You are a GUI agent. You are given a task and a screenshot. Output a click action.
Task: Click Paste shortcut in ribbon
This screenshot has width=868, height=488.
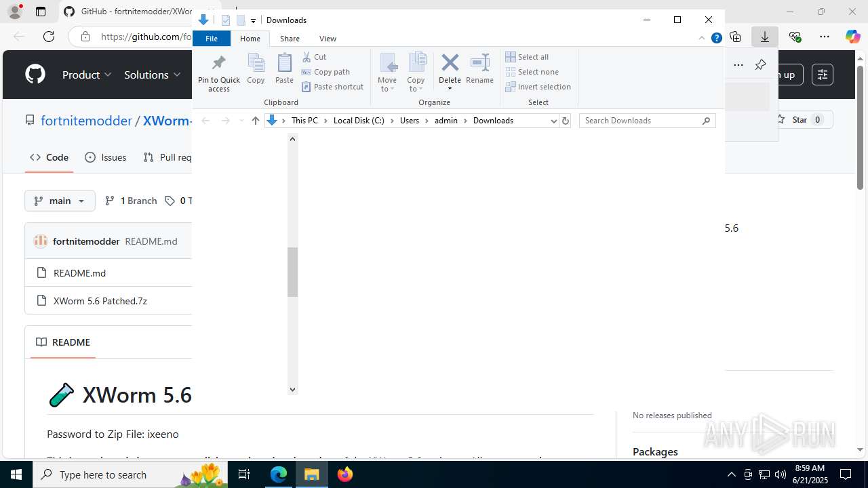pos(333,87)
